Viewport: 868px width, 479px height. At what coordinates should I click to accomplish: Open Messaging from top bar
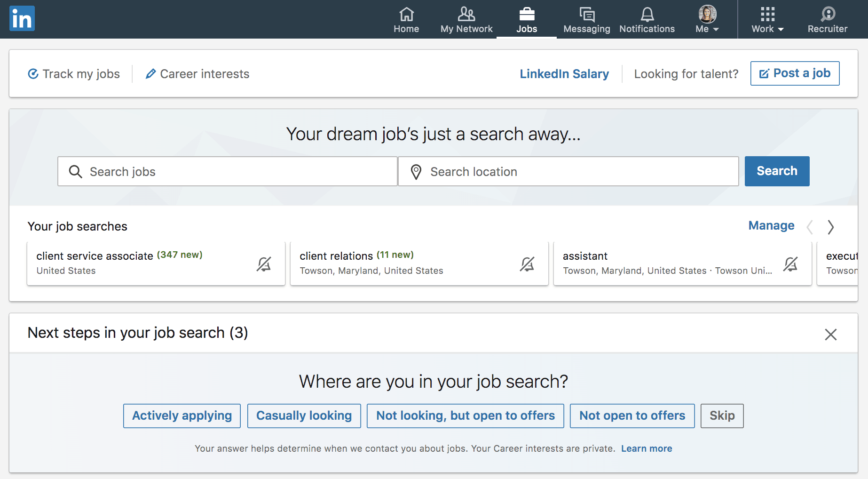point(586,20)
